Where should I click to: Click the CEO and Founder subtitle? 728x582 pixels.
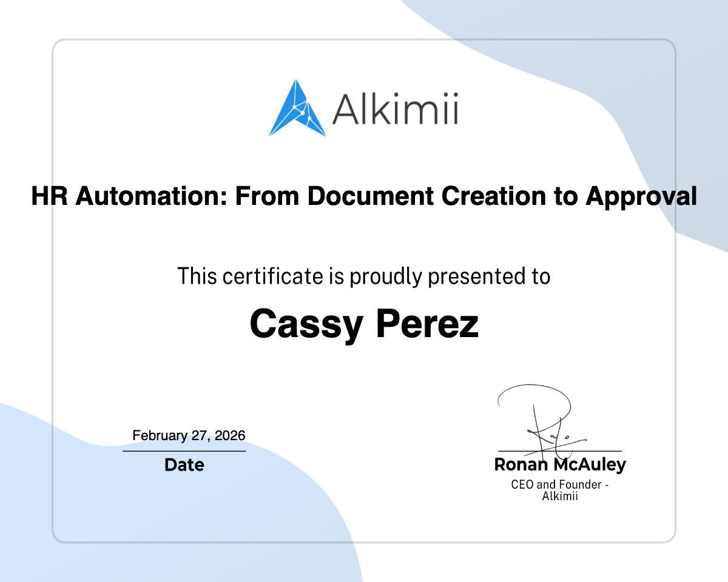[559, 484]
